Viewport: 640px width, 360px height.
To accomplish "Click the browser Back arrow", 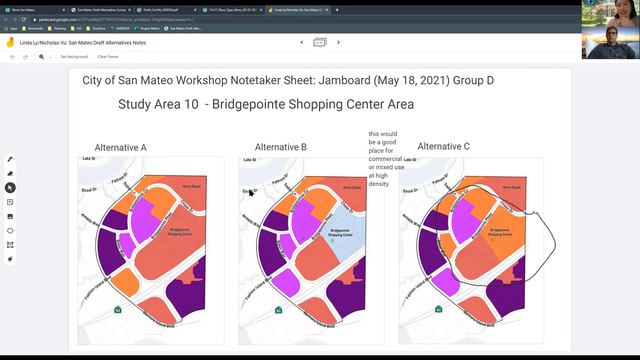I will [6, 20].
